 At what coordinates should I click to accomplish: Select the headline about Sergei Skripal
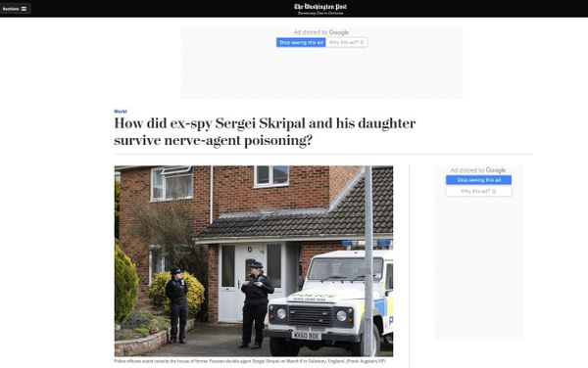(265, 132)
